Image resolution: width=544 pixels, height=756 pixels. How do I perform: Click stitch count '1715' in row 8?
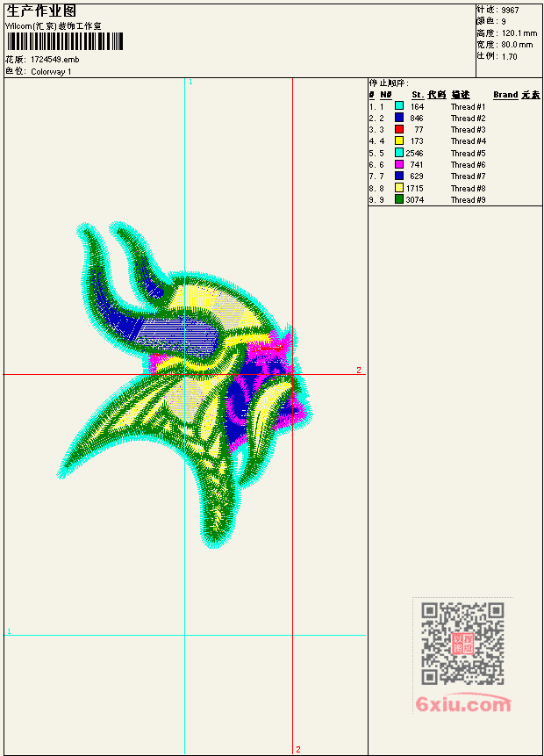coord(414,189)
